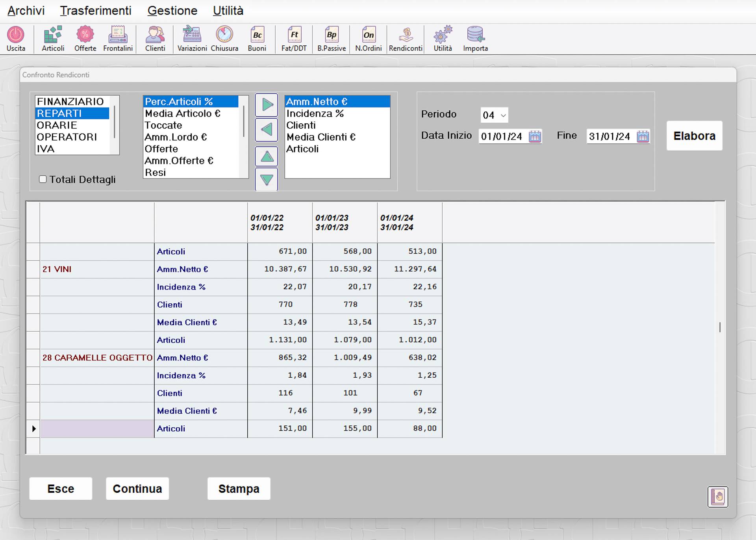Click the hand icon at bottom right
This screenshot has width=756, height=540.
pyautogui.click(x=718, y=497)
